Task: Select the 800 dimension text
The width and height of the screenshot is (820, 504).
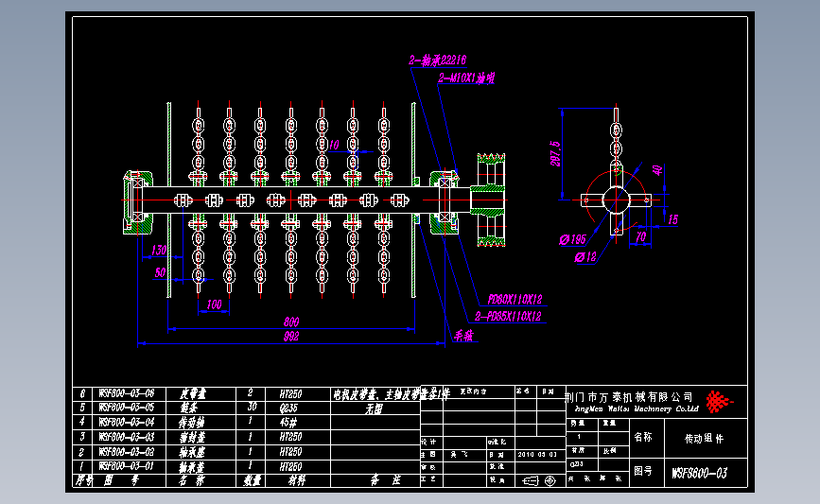Action: pyautogui.click(x=291, y=322)
